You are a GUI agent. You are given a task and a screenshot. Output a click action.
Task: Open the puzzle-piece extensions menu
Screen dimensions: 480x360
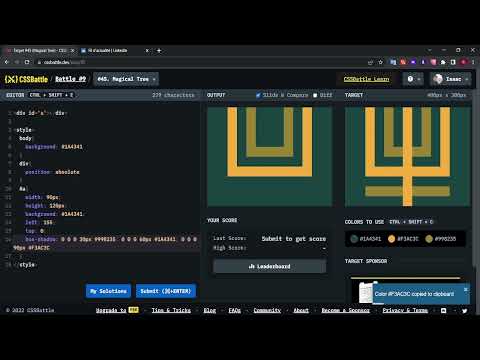tap(443, 62)
